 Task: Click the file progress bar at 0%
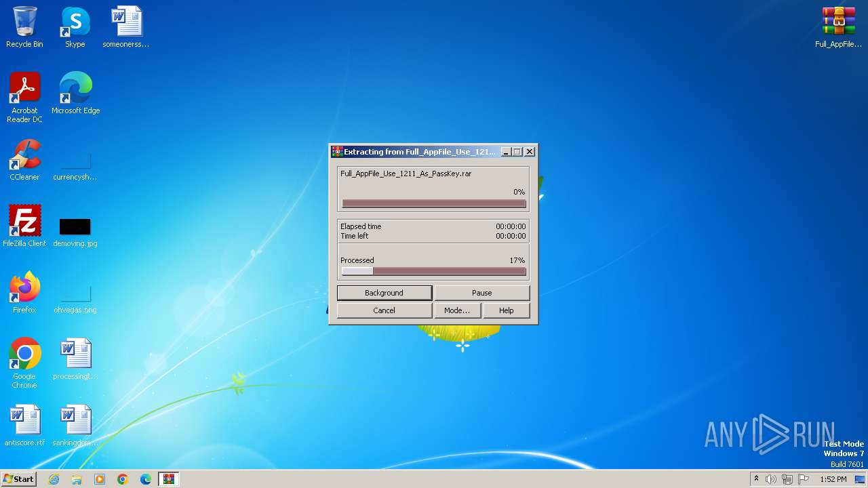point(434,203)
